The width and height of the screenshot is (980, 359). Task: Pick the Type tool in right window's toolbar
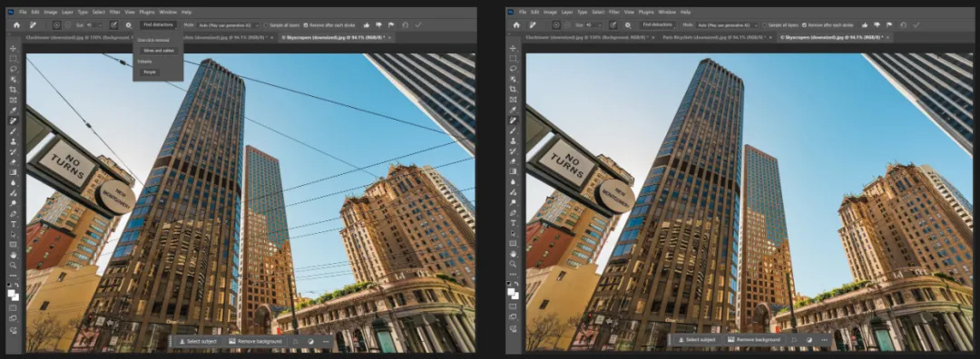(x=513, y=224)
